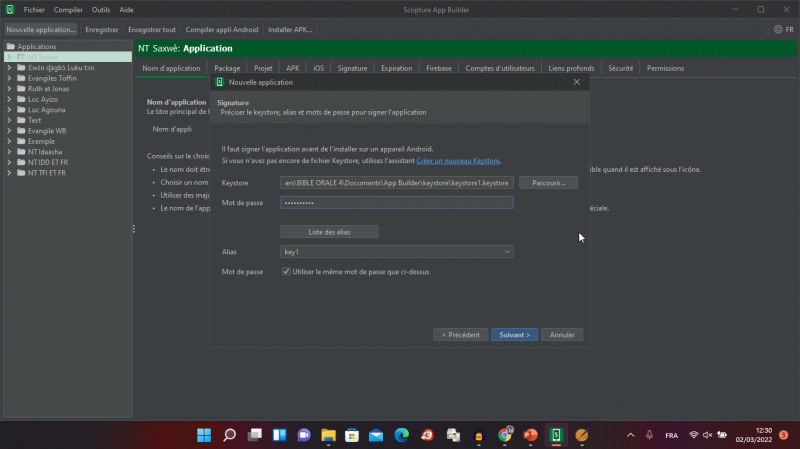Switch to the Firebase tab
Image resolution: width=800 pixels, height=449 pixels.
click(x=438, y=68)
